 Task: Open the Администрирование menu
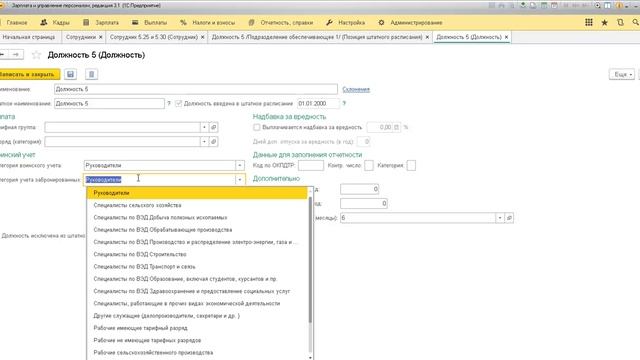[x=410, y=23]
